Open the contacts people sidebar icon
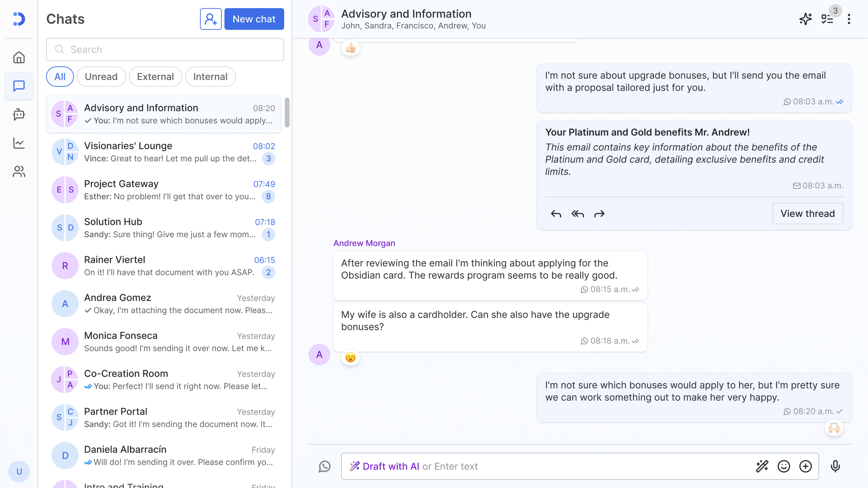The image size is (868, 488). [19, 171]
